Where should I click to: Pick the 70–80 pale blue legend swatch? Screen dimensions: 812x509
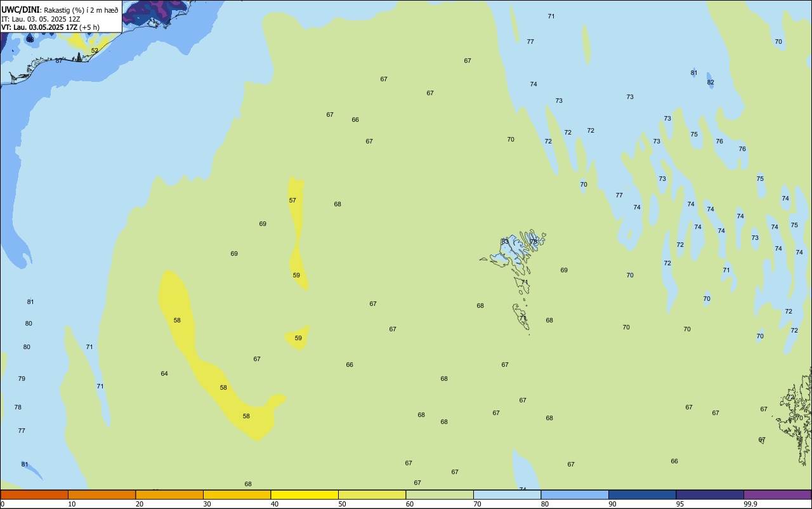tap(507, 494)
